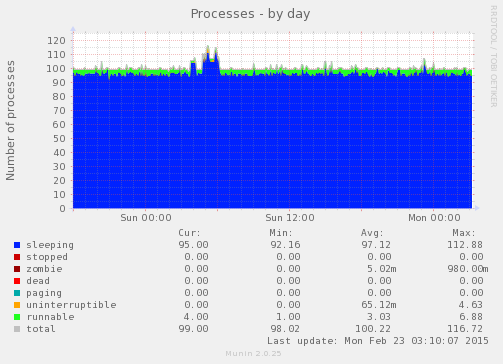Click the dark red zombie legend swatch
This screenshot has width=503, height=364.
[17, 269]
